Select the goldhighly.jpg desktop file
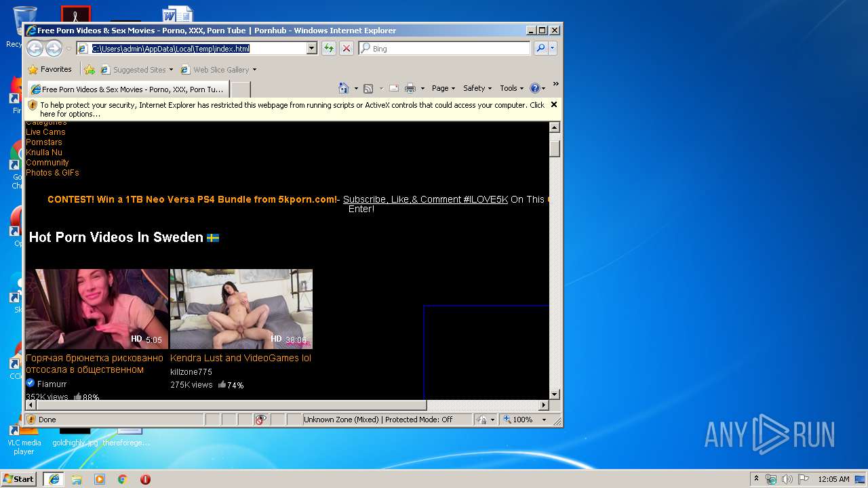This screenshot has height=488, width=868. [75, 437]
